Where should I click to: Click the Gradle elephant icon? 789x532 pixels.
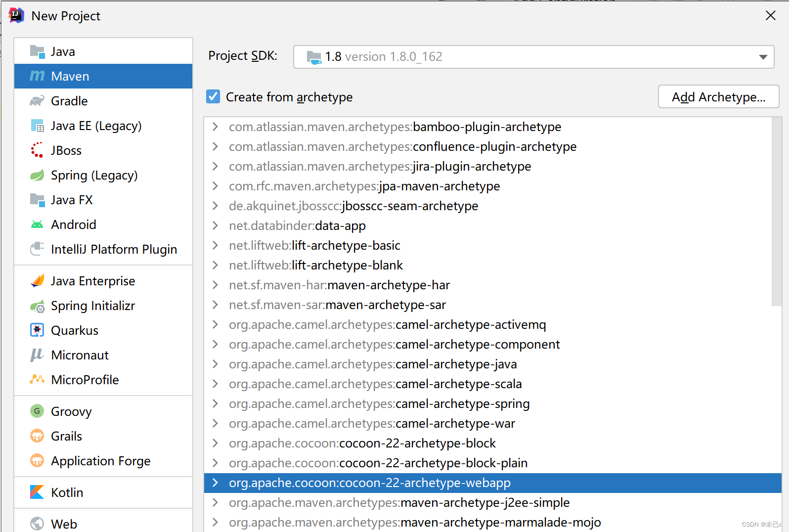(37, 101)
